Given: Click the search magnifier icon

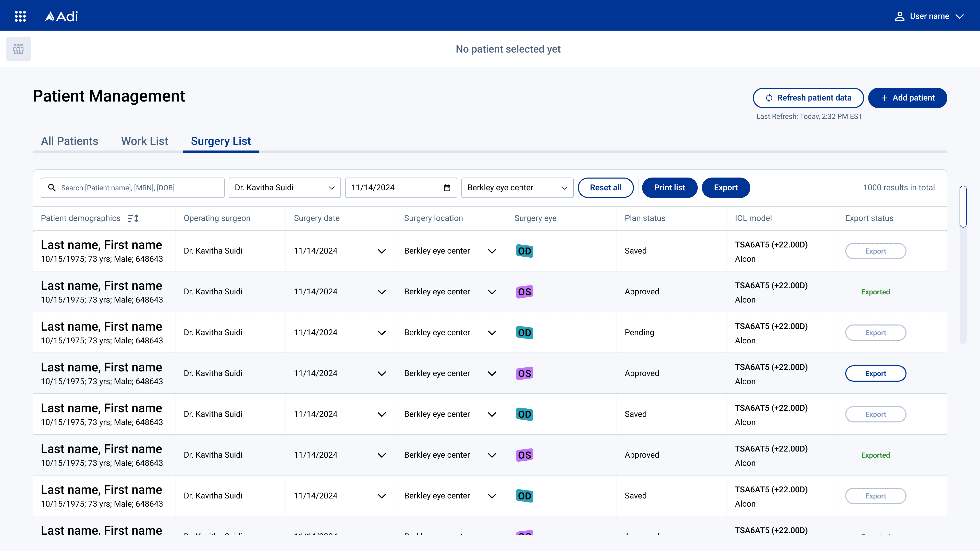Looking at the screenshot, I should point(52,188).
